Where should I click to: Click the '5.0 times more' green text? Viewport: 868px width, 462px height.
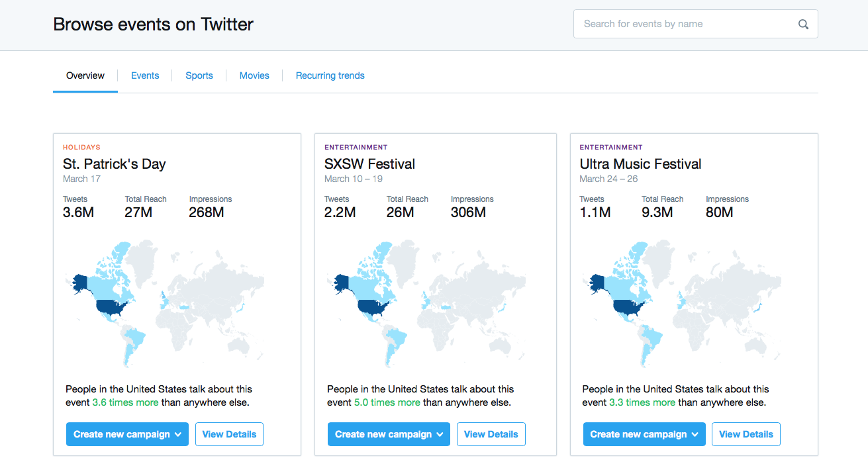coord(387,402)
